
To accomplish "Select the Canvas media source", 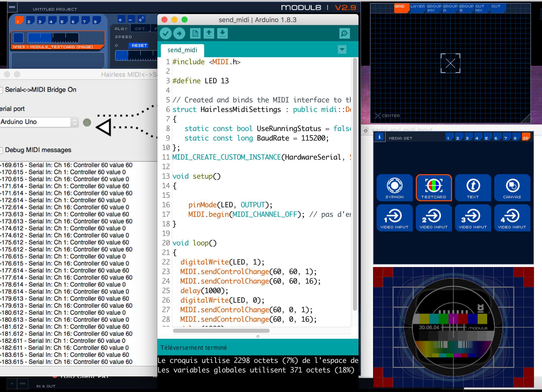I will click(x=512, y=188).
